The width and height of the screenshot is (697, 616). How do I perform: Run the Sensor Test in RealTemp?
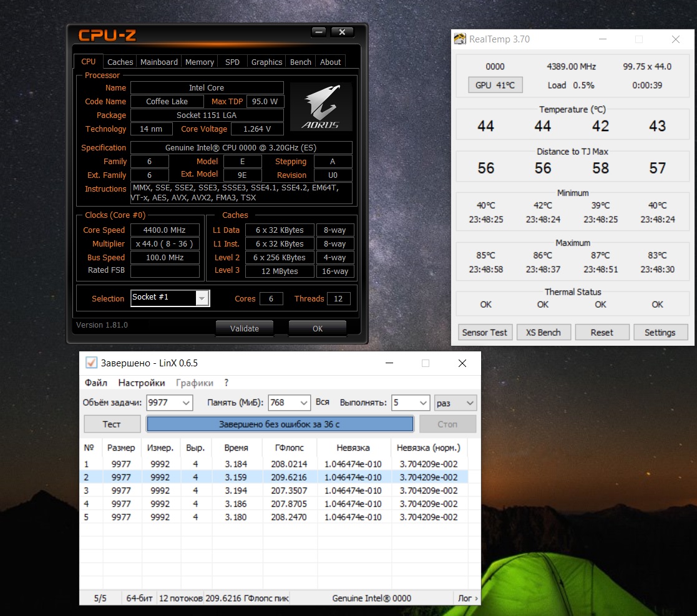tap(484, 333)
